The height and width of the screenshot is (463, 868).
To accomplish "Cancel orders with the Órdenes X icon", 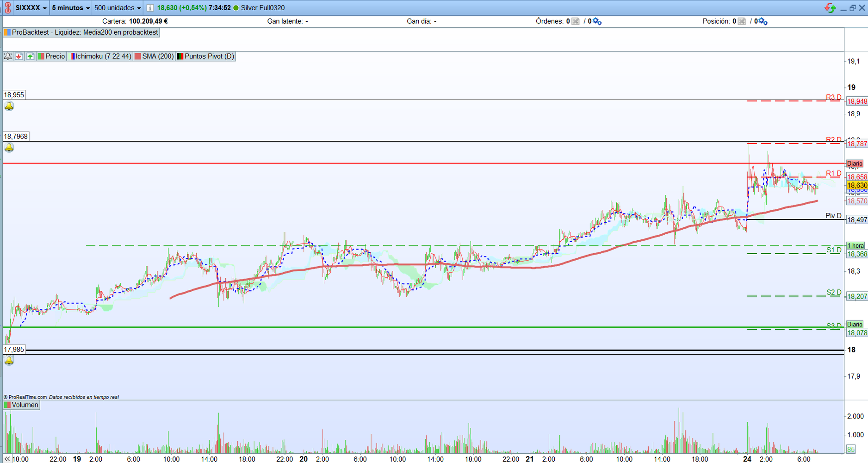I will [576, 21].
